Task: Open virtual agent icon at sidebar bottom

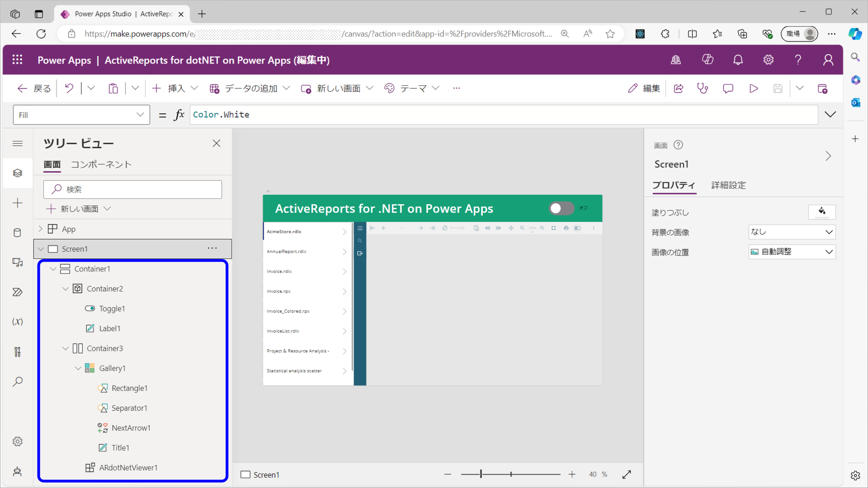Action: (18, 472)
